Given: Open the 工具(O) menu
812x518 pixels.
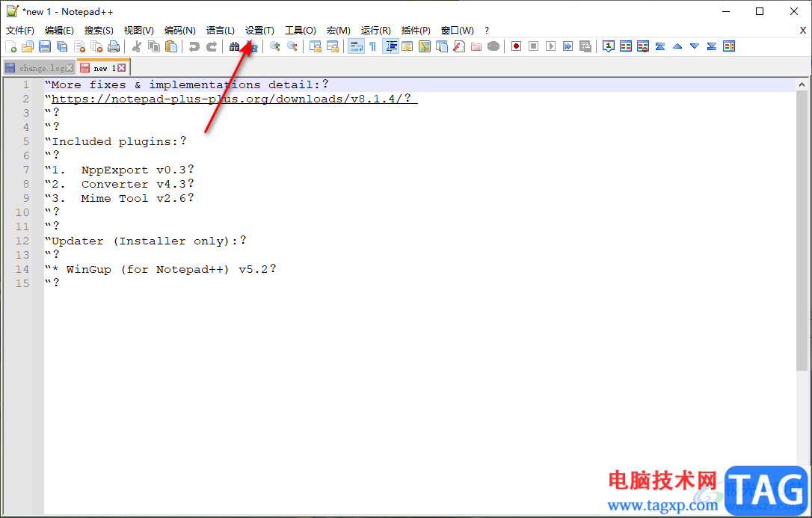Looking at the screenshot, I should click(301, 31).
